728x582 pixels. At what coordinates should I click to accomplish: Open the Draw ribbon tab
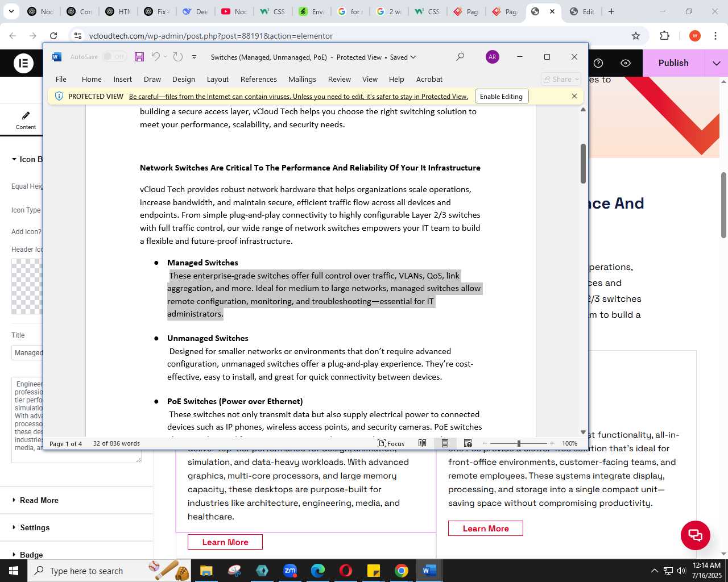[152, 79]
